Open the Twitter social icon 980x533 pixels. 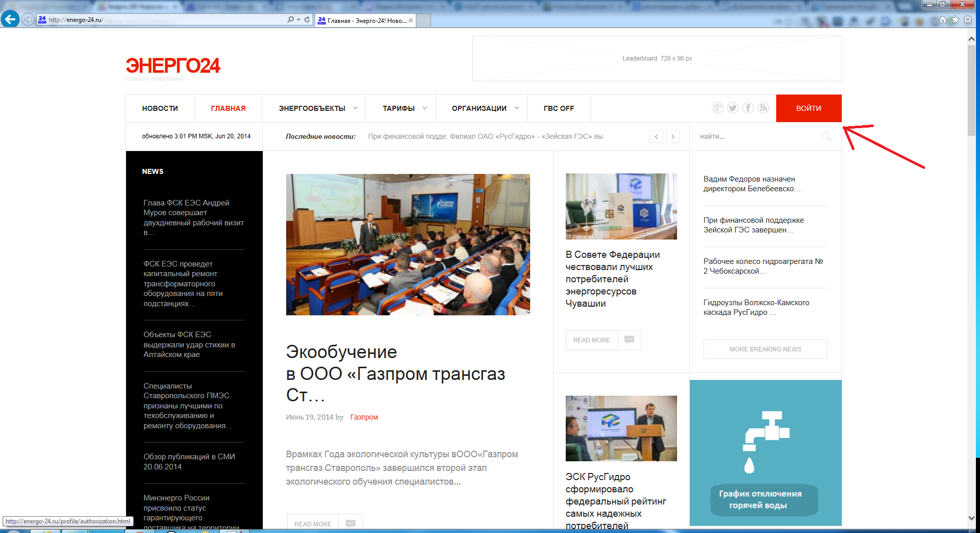click(732, 108)
